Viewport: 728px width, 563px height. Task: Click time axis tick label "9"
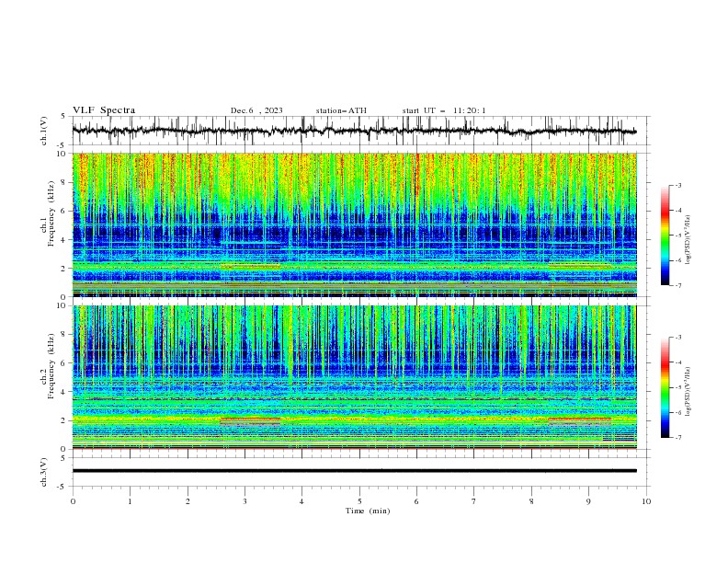click(x=588, y=501)
